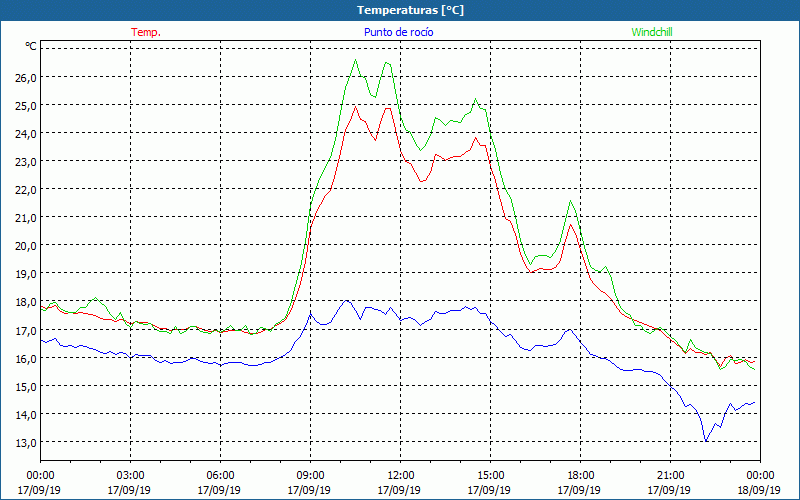The height and width of the screenshot is (500, 800).
Task: Click the 18,0 y-axis value
Action: point(27,302)
